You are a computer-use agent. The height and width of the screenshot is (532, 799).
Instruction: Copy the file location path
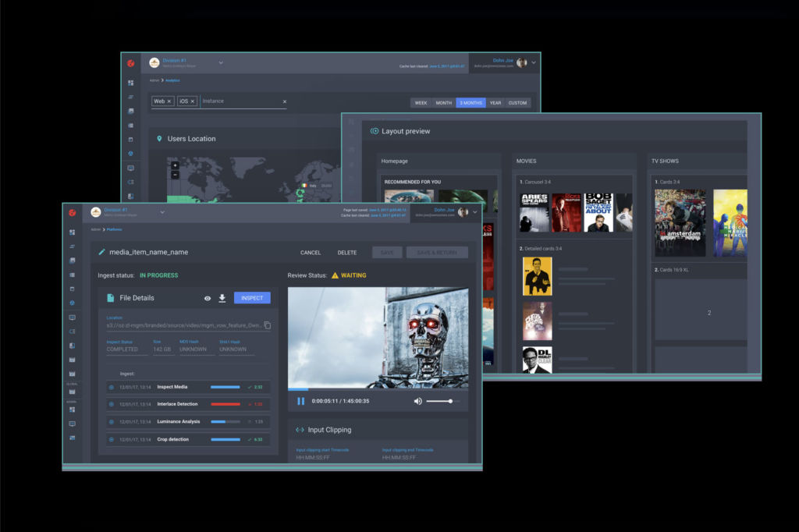267,325
